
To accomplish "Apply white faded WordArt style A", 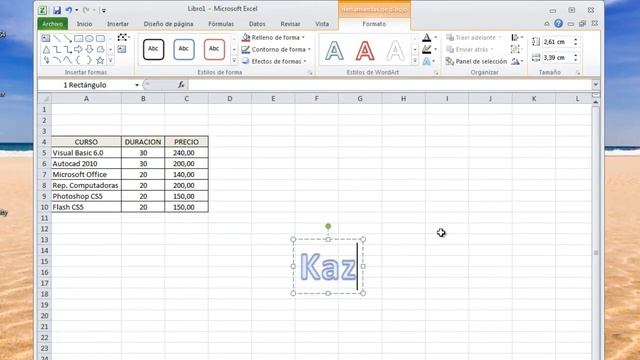I will 395,51.
